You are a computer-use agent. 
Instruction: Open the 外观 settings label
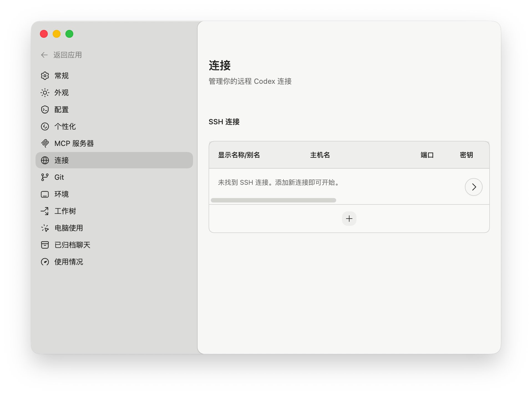pyautogui.click(x=62, y=93)
